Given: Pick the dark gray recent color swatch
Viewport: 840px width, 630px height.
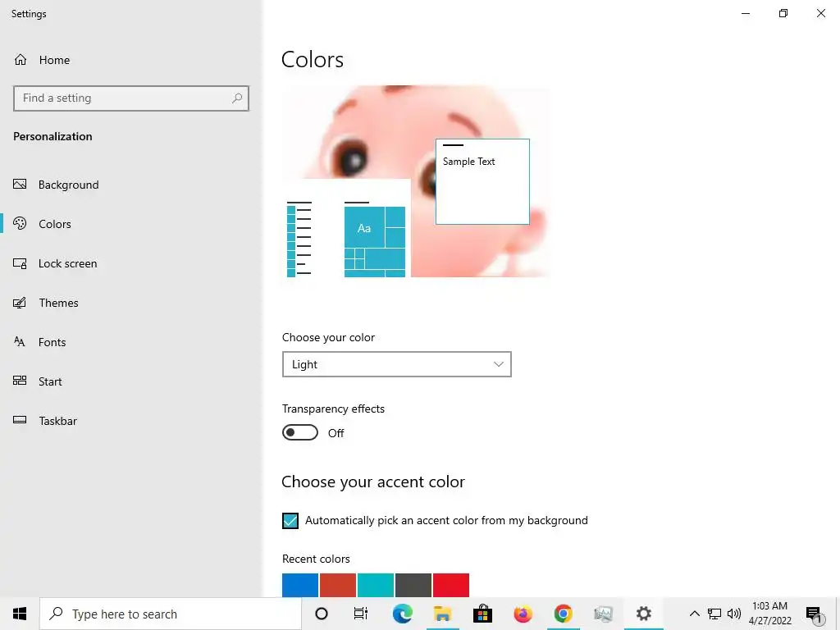Looking at the screenshot, I should point(413,585).
